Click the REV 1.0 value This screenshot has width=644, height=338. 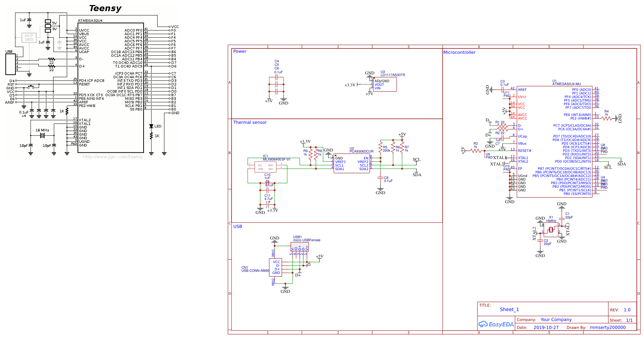pyautogui.click(x=627, y=310)
